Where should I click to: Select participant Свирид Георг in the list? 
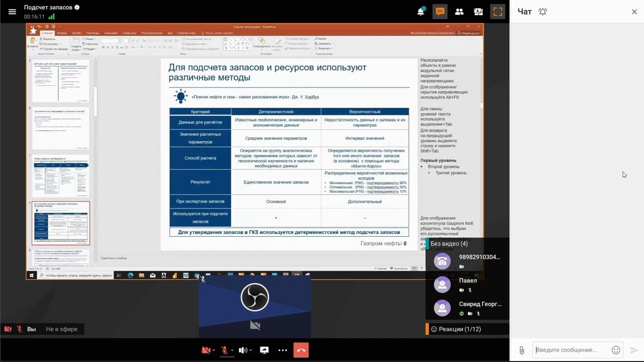tap(467, 308)
